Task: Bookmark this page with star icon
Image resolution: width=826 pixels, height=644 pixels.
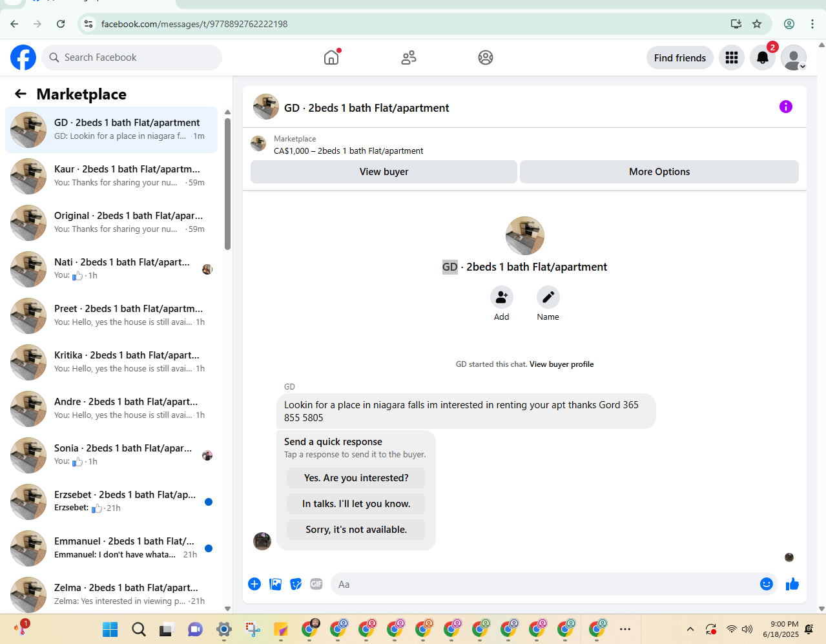Action: [x=757, y=24]
